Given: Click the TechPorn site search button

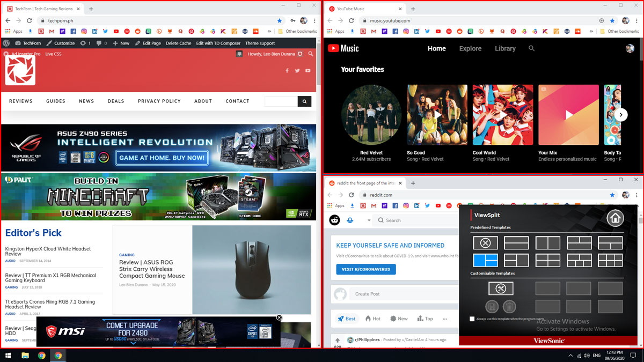Looking at the screenshot, I should pyautogui.click(x=304, y=101).
